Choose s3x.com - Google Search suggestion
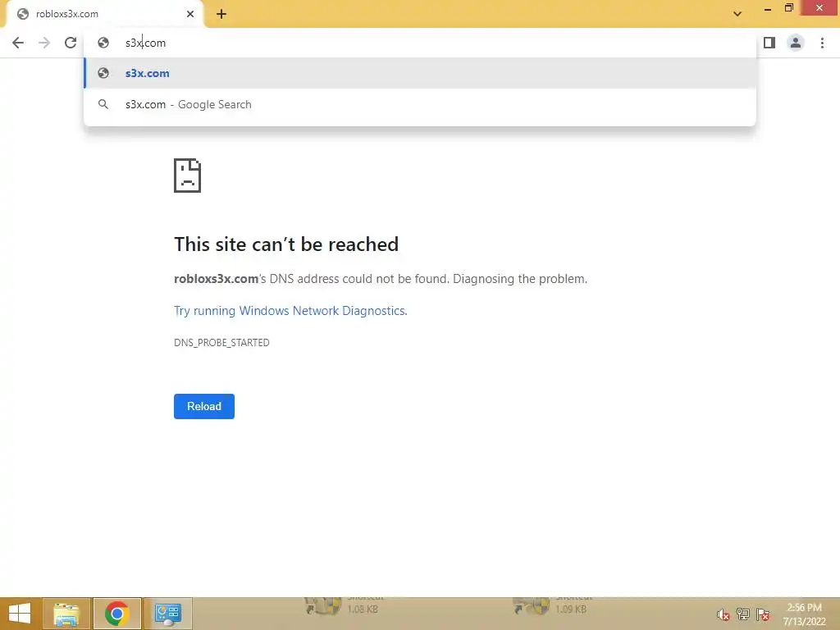 pos(419,104)
